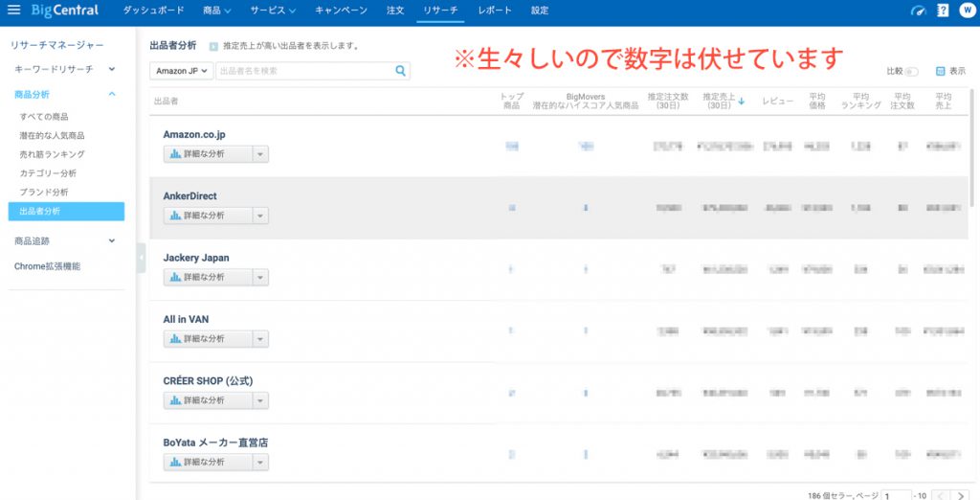Open dropdown arrow for AnkerDirect analysis

[x=260, y=216]
